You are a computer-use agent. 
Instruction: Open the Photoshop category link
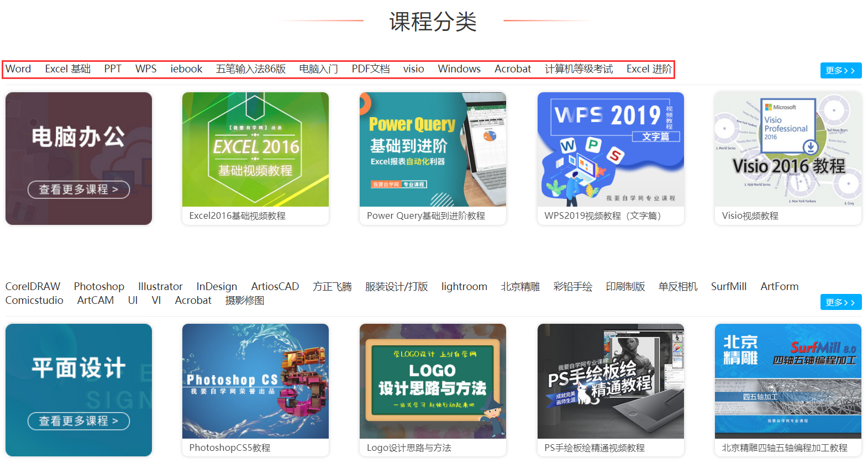pos(99,286)
